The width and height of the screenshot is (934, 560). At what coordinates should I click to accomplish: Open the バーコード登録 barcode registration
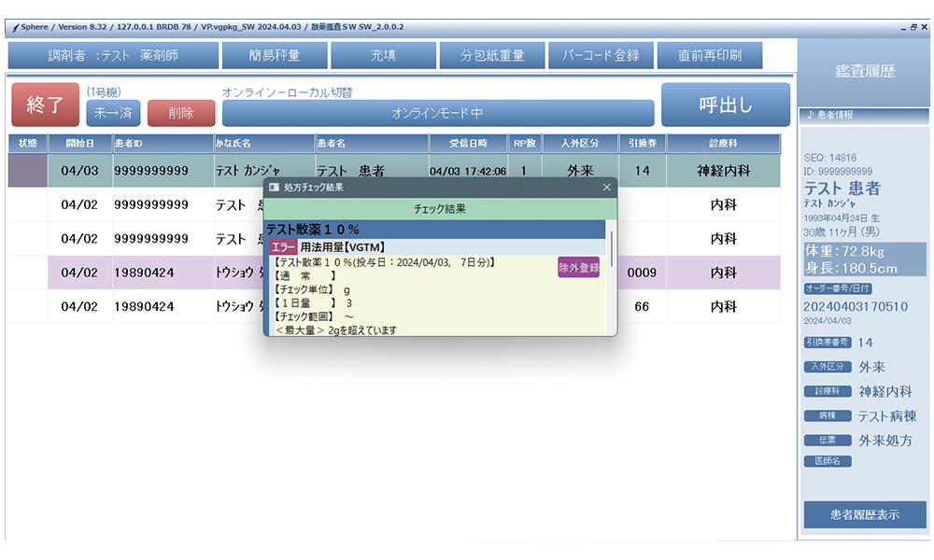(601, 55)
